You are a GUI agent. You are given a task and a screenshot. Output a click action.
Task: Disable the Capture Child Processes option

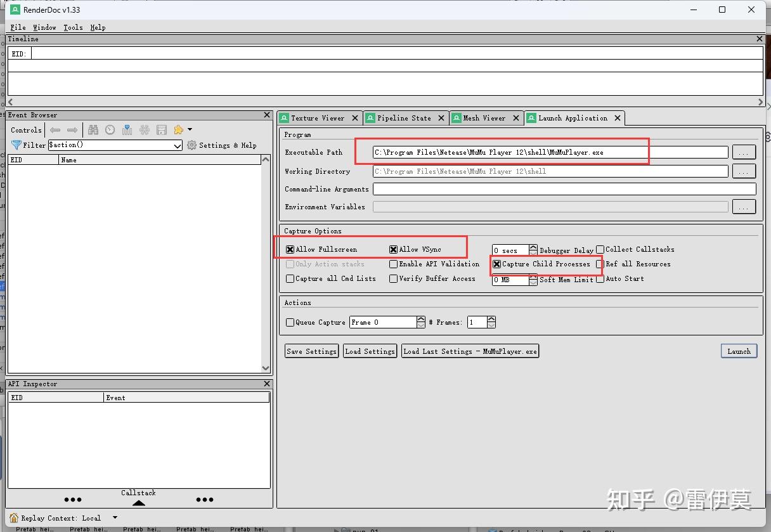pyautogui.click(x=496, y=264)
